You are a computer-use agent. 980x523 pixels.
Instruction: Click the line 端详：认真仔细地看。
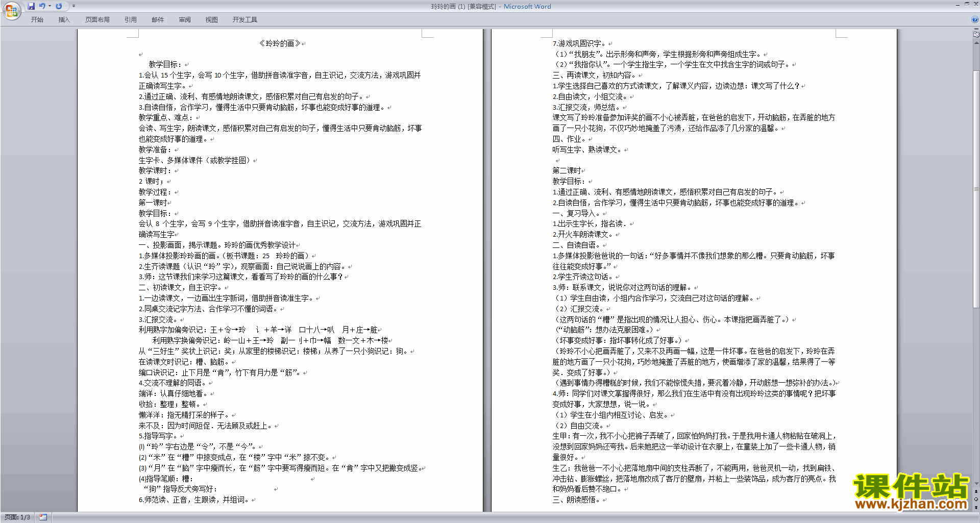(174, 393)
